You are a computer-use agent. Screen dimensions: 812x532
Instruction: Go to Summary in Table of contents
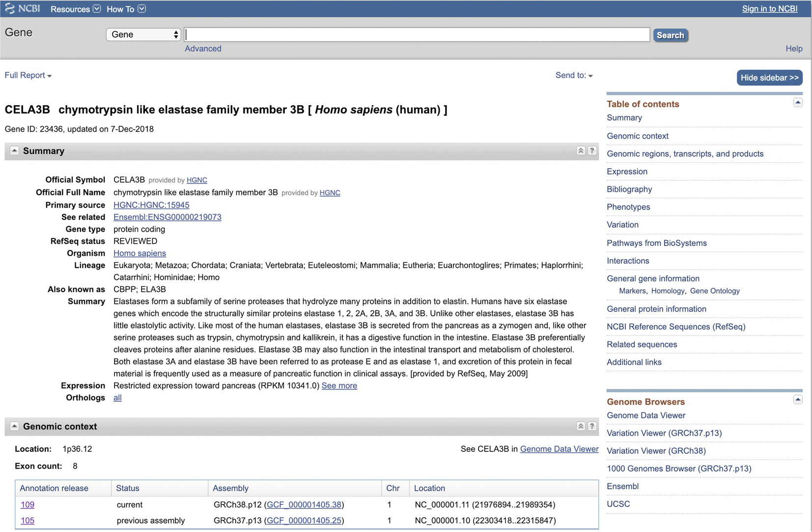(x=624, y=118)
